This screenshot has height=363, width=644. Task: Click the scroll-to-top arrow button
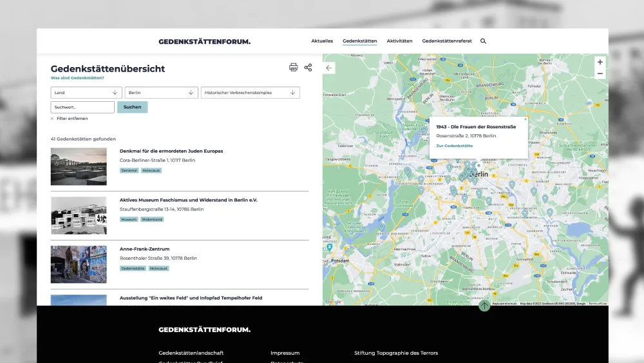484,306
